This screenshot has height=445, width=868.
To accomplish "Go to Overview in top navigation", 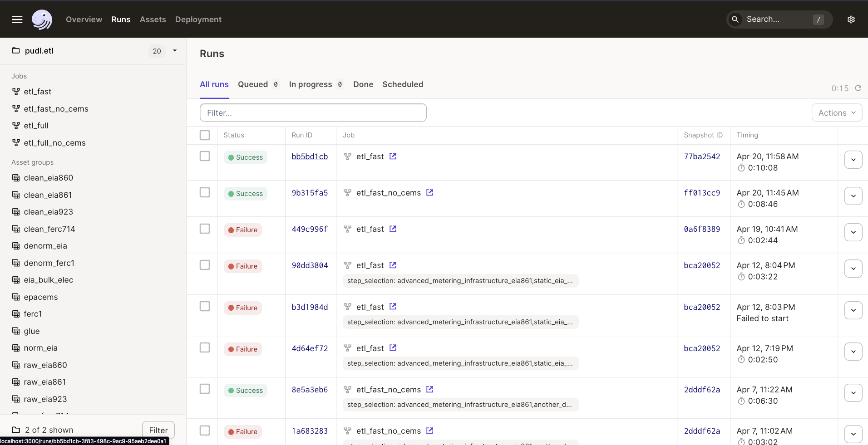I will coord(84,20).
